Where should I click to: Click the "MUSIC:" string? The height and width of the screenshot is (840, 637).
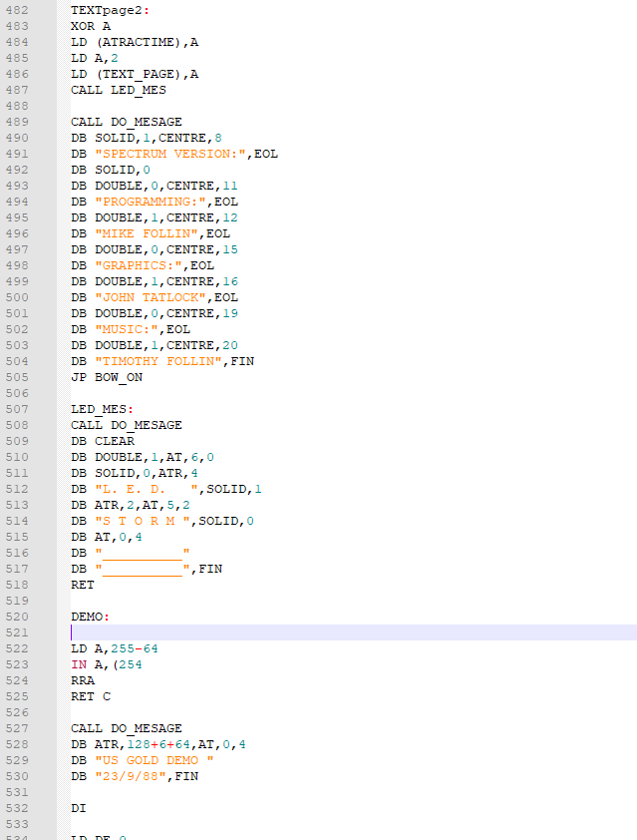(x=127, y=329)
